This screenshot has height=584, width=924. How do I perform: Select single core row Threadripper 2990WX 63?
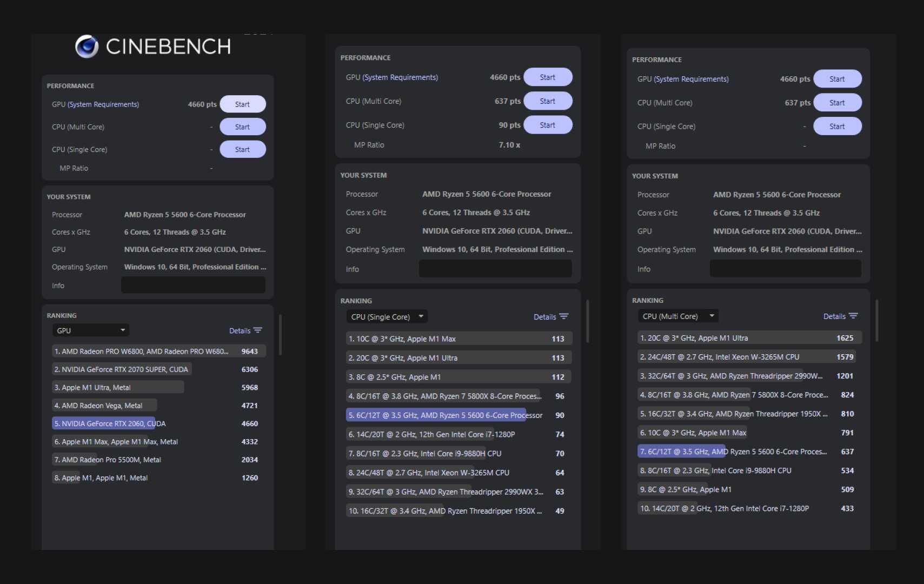tap(459, 492)
